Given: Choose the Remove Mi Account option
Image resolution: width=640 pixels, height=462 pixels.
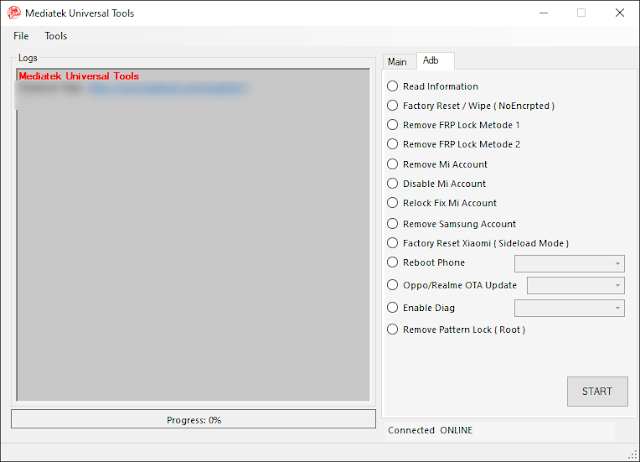Looking at the screenshot, I should (x=437, y=164).
